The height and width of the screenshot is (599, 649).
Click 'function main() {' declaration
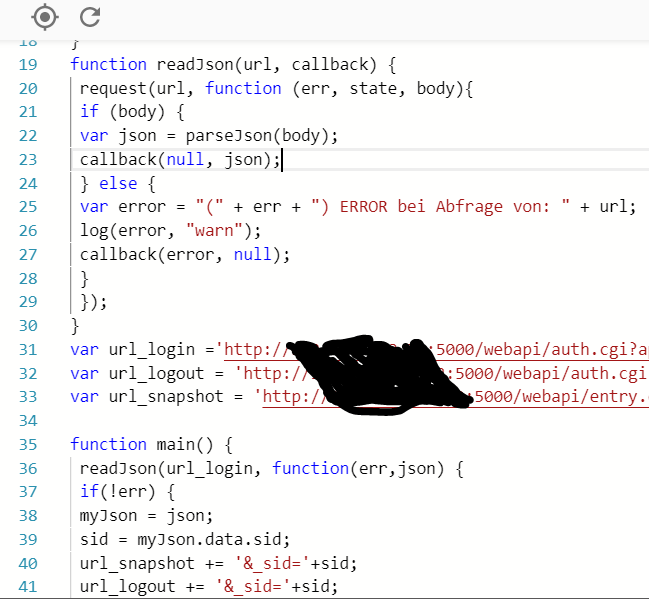151,444
